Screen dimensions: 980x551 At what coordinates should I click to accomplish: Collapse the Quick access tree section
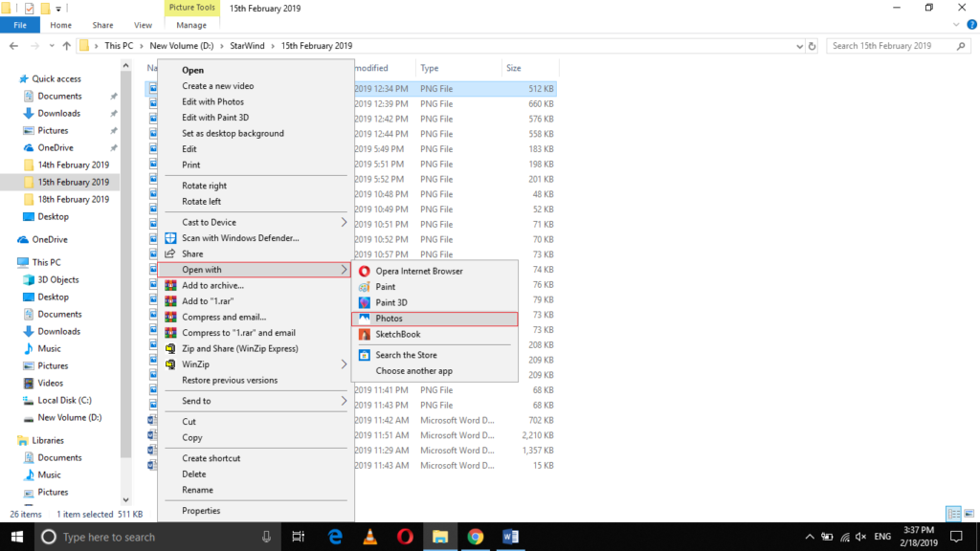[11, 79]
